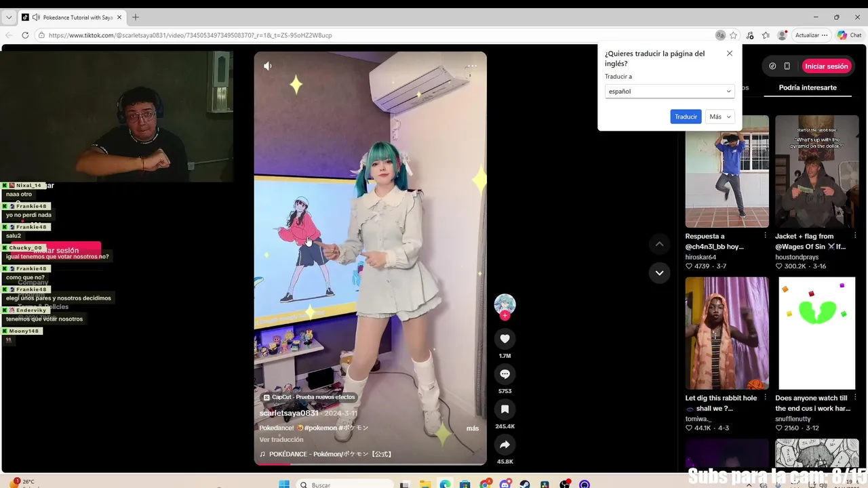Click the 'Jacket + flag from @Wages Of Sin' title
This screenshot has width=868, height=488.
pos(810,241)
